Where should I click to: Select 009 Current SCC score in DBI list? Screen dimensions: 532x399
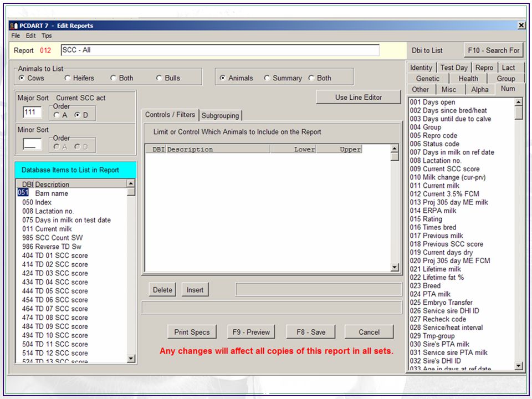click(462, 168)
